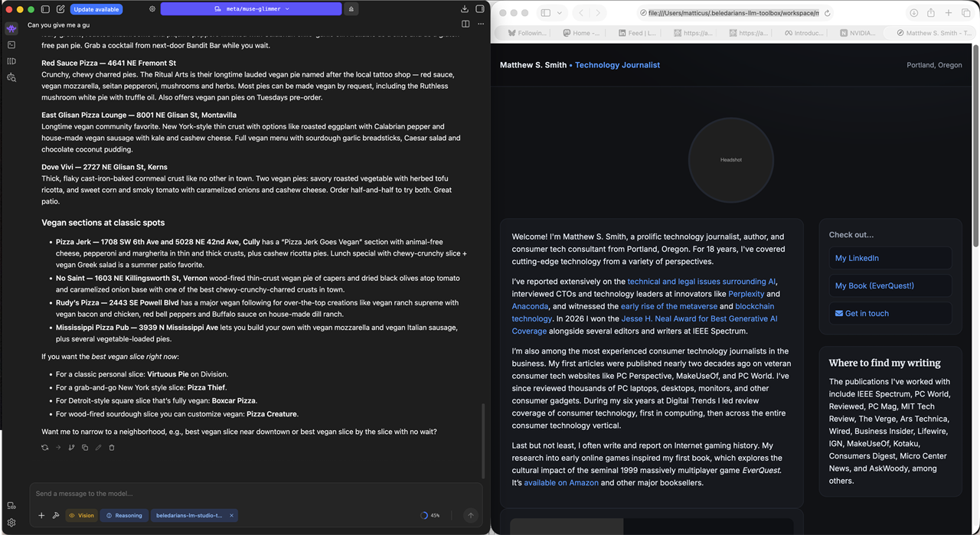
Task: Click the chat scrollbar in LM Studio
Action: click(483, 440)
